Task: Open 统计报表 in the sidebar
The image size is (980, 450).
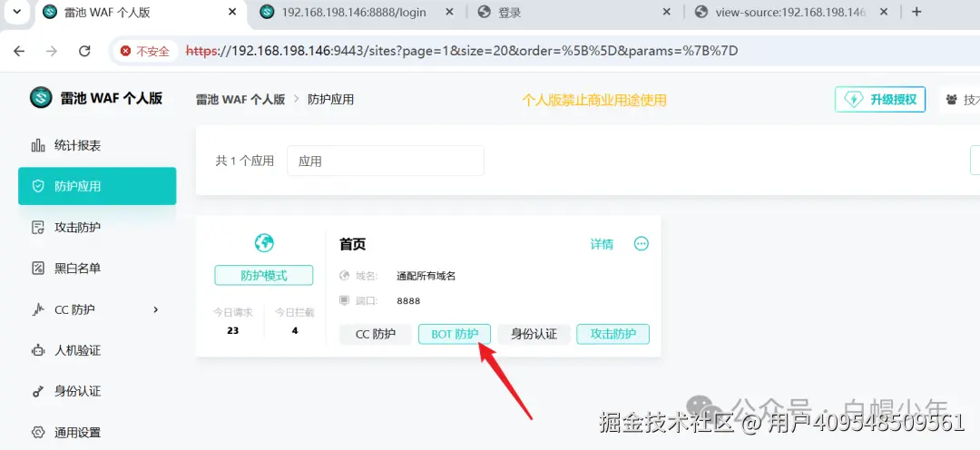Action: click(97, 146)
